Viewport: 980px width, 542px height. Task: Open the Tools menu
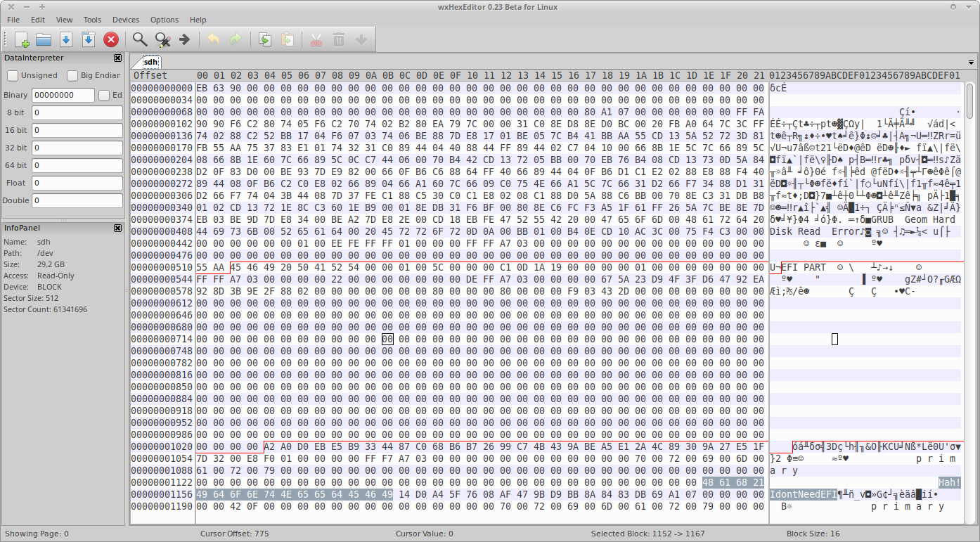coord(92,20)
